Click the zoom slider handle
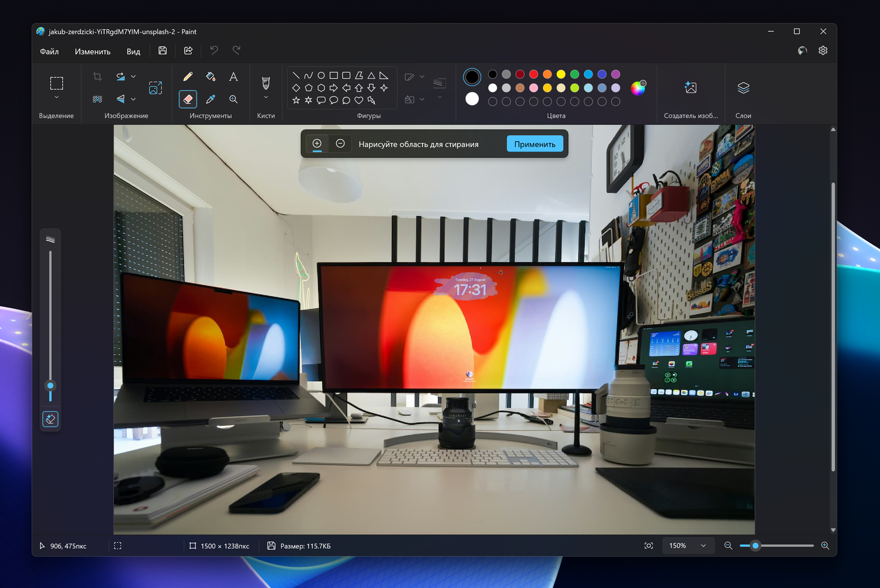Screen dimensions: 880x588 click(x=756, y=546)
